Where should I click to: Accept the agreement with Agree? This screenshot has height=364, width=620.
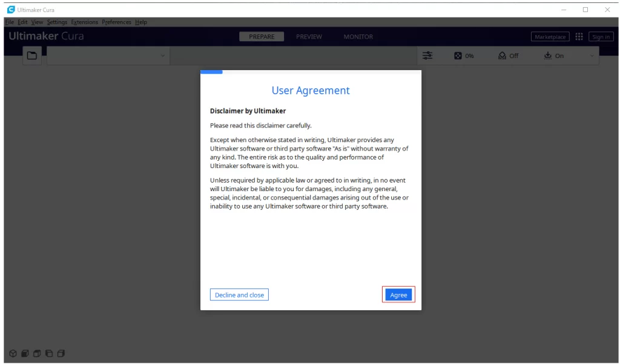pos(398,295)
